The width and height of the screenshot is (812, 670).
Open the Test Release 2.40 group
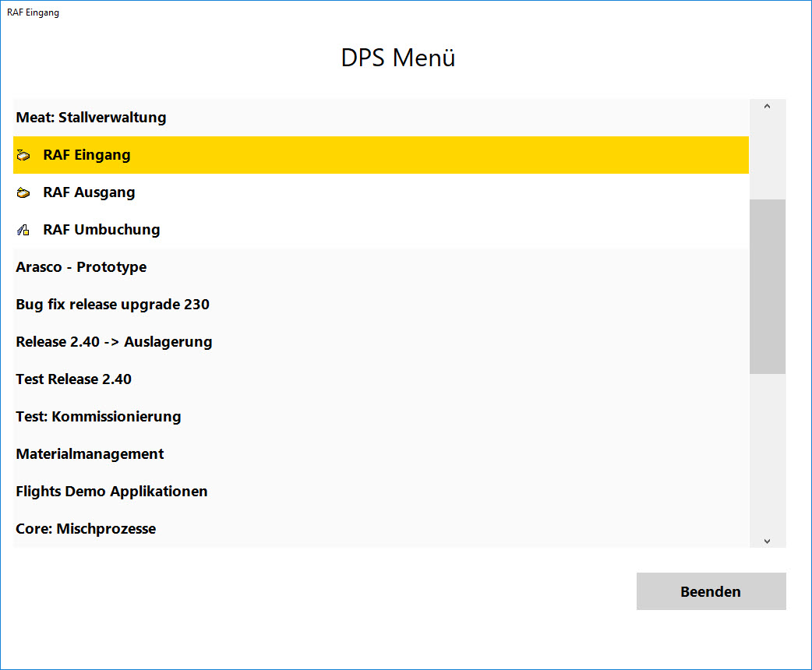[x=73, y=379]
